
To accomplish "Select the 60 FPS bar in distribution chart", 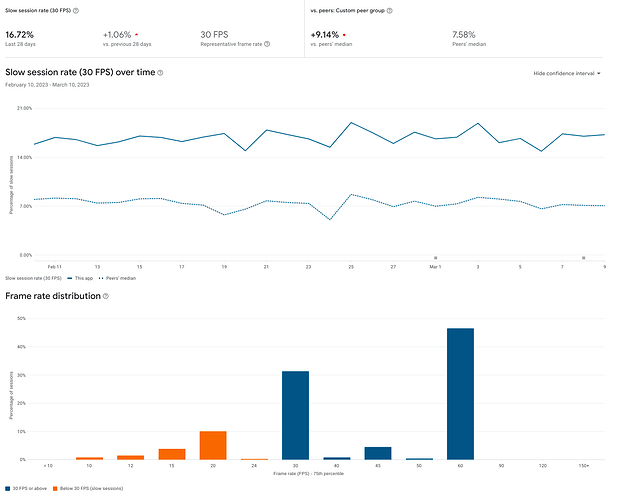I will coord(460,394).
